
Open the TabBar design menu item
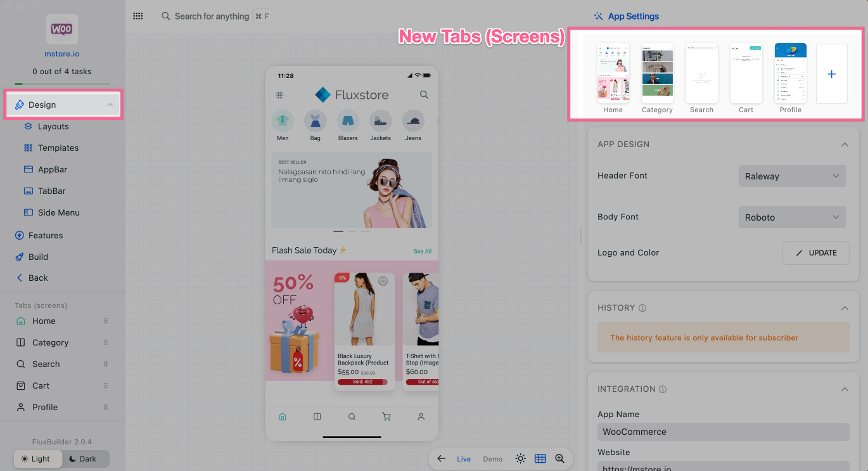pos(51,191)
